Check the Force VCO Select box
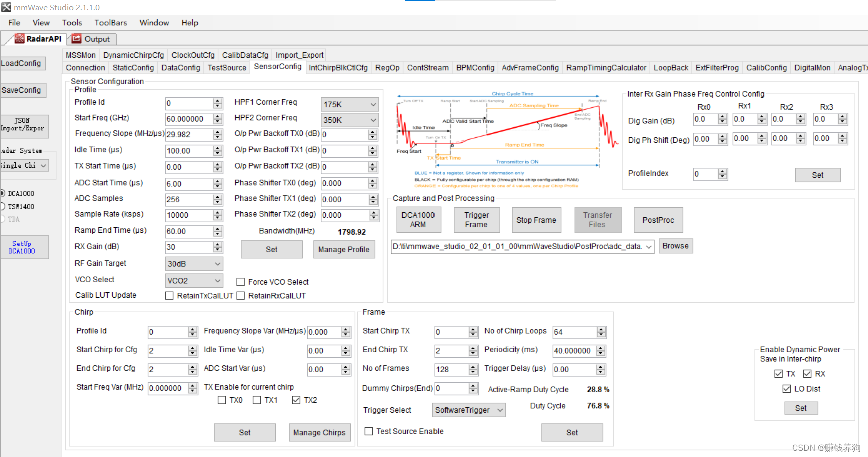Screen dimensions: 868x457 click(x=240, y=282)
